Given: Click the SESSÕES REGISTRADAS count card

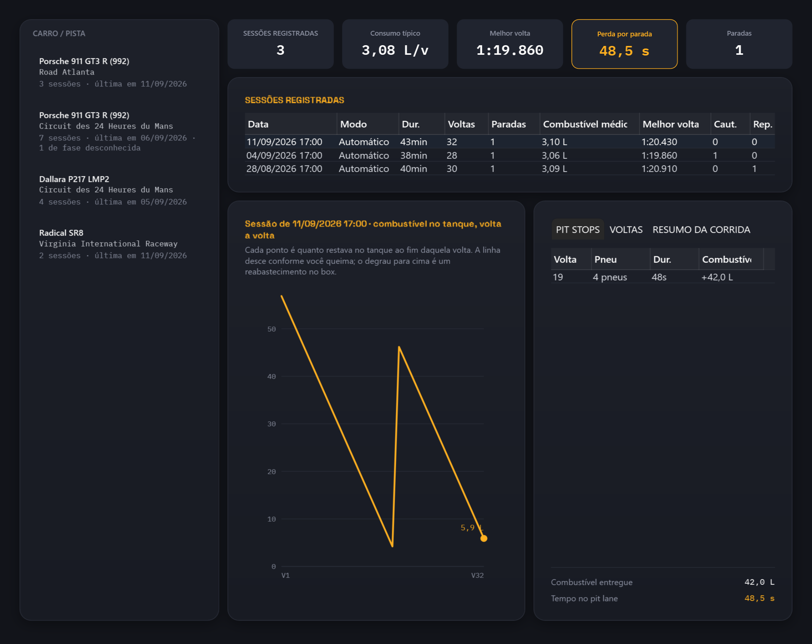Looking at the screenshot, I should click(x=281, y=44).
